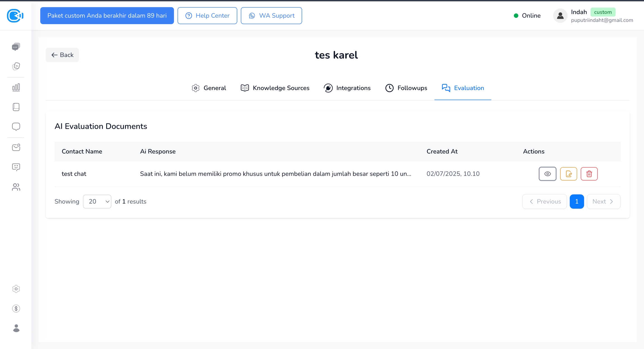Click the edit pencil icon for test chat
The image size is (644, 349).
568,174
